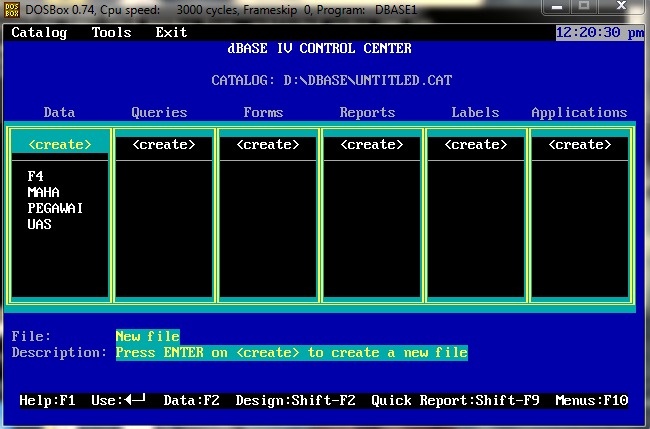The width and height of the screenshot is (650, 429).
Task: Click the 'Press ENTER on <create>' description
Action: tap(291, 353)
